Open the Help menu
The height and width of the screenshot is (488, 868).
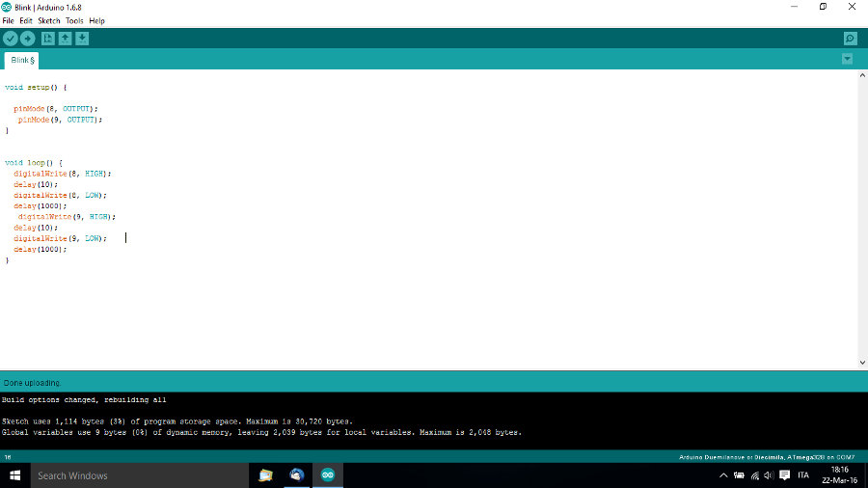[96, 21]
